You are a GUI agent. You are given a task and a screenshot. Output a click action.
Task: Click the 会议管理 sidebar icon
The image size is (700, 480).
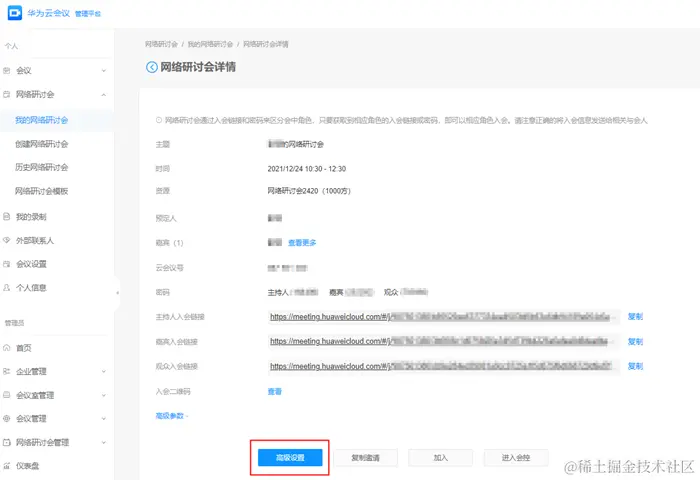[7, 419]
